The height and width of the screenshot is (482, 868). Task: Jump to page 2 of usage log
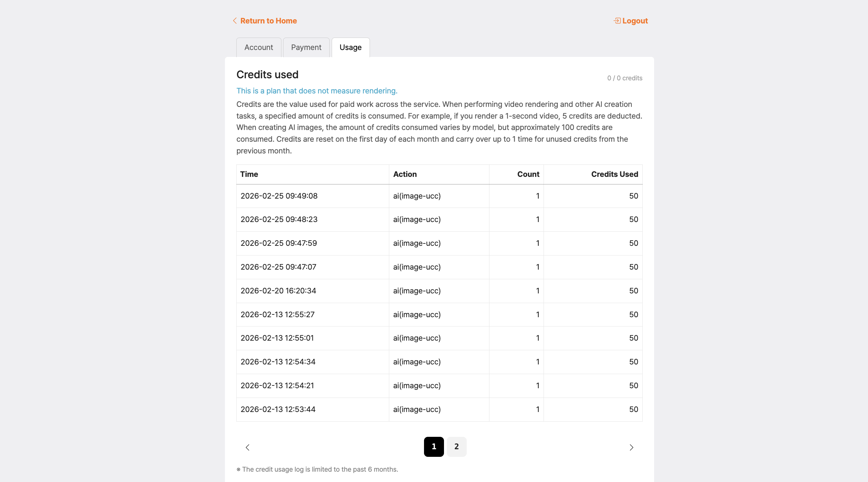(x=456, y=446)
